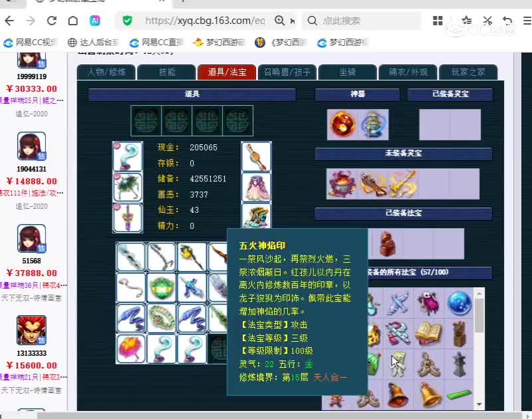The width and height of the screenshot is (532, 419).
Task: Open the browser hamburger menu
Action: (527, 21)
